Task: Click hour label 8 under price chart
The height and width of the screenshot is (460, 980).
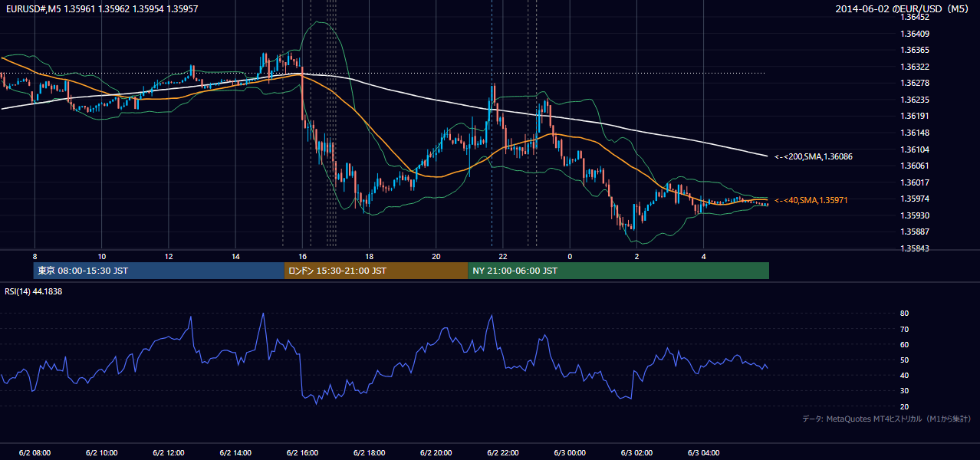Action: click(x=35, y=256)
